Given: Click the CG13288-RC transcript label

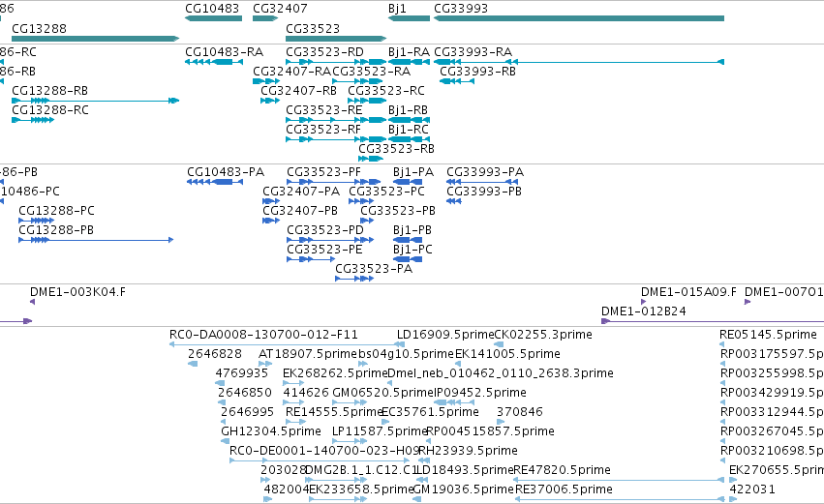Looking at the screenshot, I should click(x=50, y=110).
